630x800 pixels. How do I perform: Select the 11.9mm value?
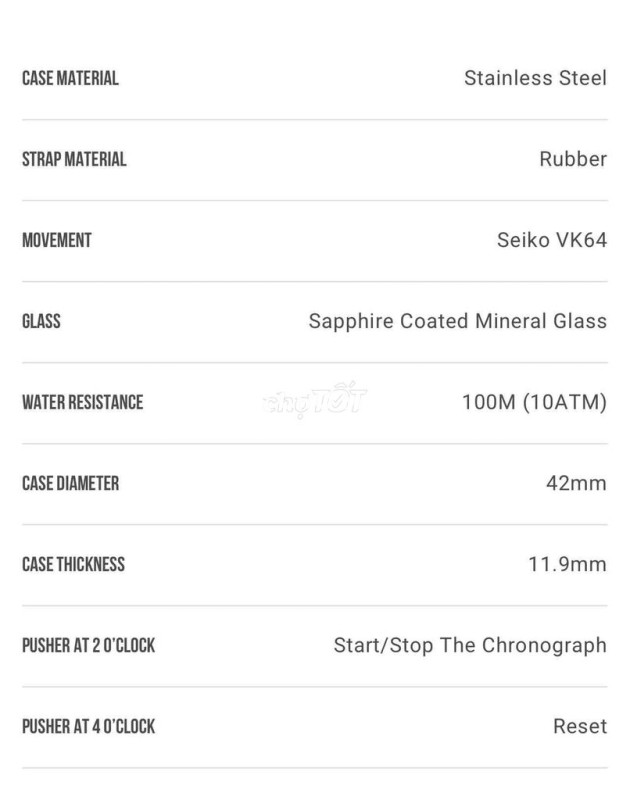(x=567, y=564)
